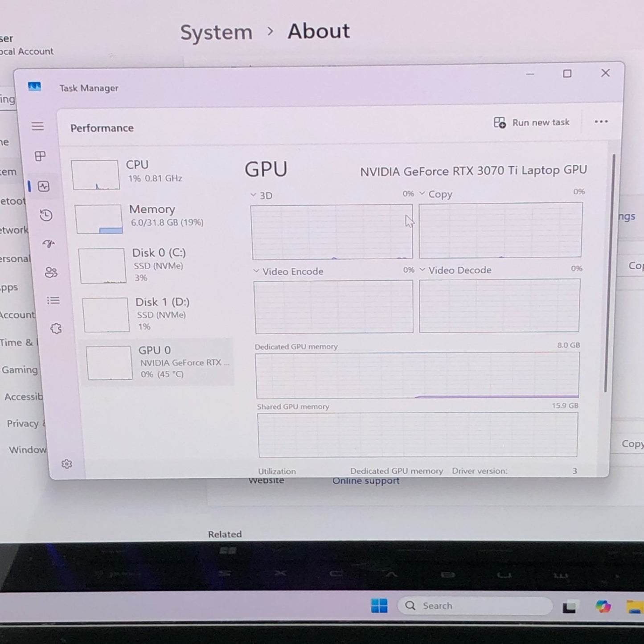Screen dimensions: 644x644
Task: Click the Memory usage mini graph
Action: [98, 219]
